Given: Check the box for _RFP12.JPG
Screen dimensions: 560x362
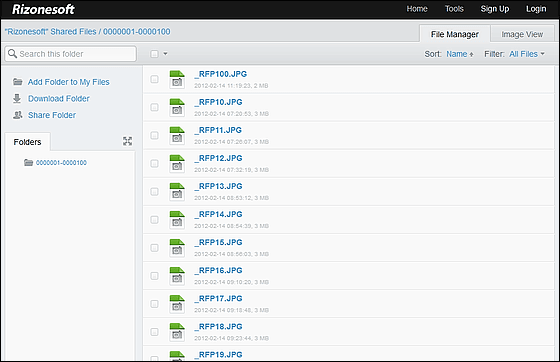Looking at the screenshot, I should tap(154, 164).
